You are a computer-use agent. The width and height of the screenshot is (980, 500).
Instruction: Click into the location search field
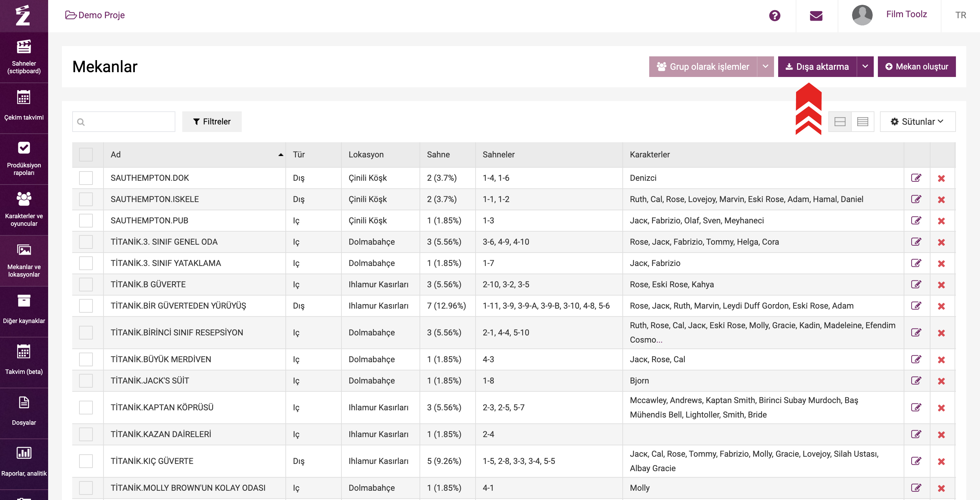(x=124, y=122)
